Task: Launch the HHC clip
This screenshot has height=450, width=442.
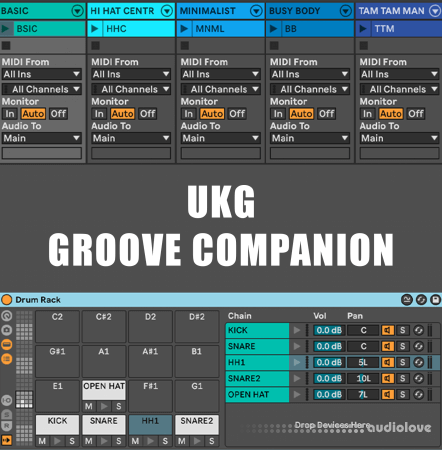Action: (x=95, y=29)
